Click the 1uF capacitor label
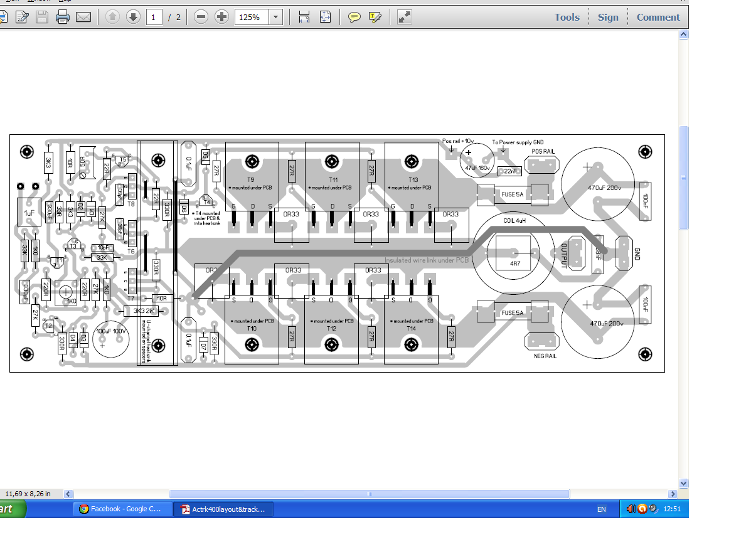Screen dimensions: 756x542 (29, 214)
